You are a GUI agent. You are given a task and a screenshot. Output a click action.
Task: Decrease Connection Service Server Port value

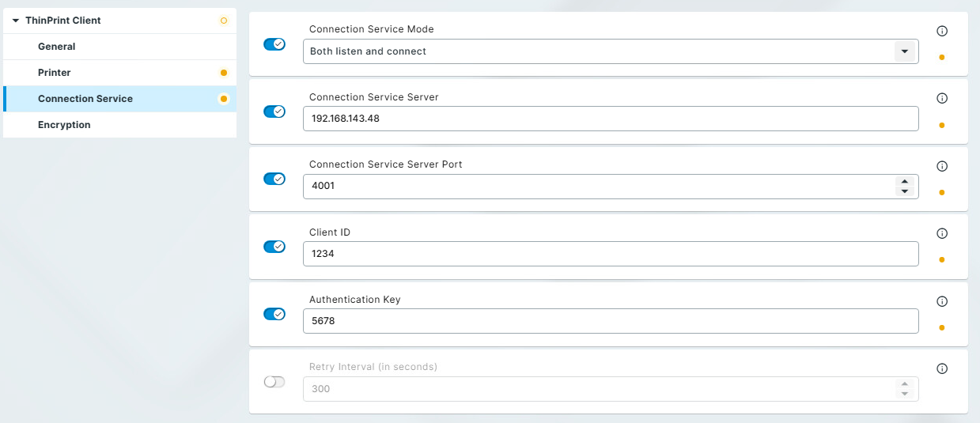click(x=905, y=192)
